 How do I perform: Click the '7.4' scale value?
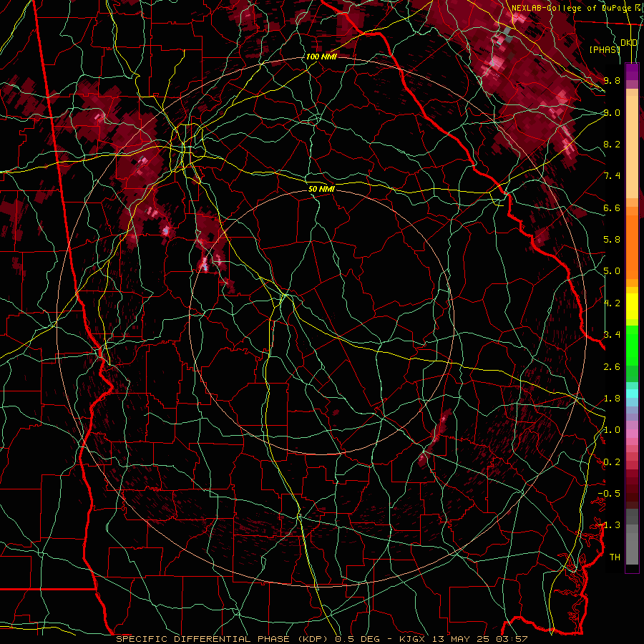[x=612, y=176]
